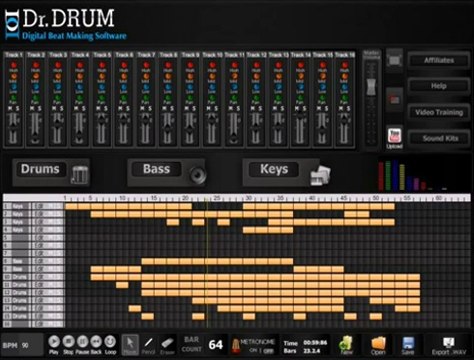Click the small screen icon above the red record icon
Screen dimensions: 474x360
395,60
